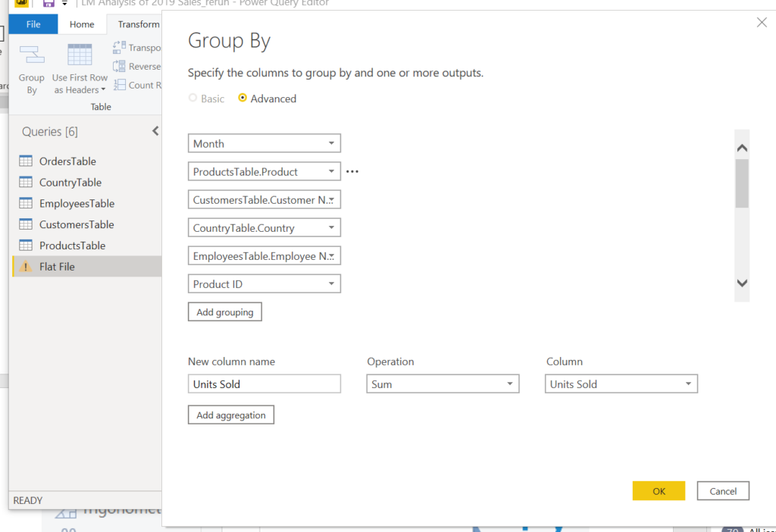
Task: Click the warning icon beside Flat File
Action: (x=26, y=267)
